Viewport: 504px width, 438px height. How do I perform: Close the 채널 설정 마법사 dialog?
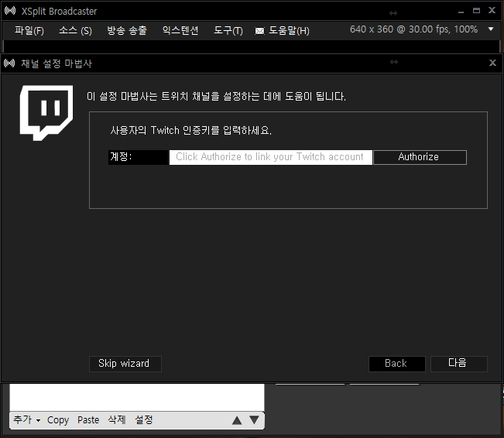(492, 63)
